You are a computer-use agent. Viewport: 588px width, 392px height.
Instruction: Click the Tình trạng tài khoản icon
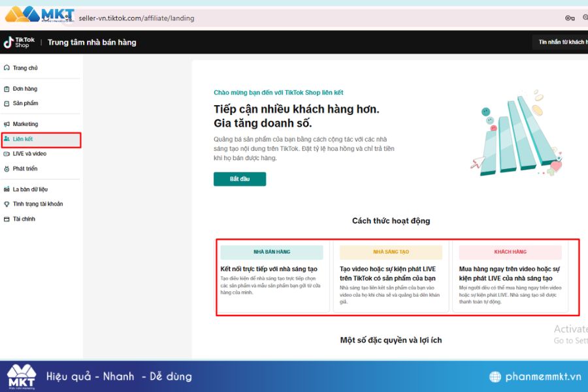coord(7,204)
